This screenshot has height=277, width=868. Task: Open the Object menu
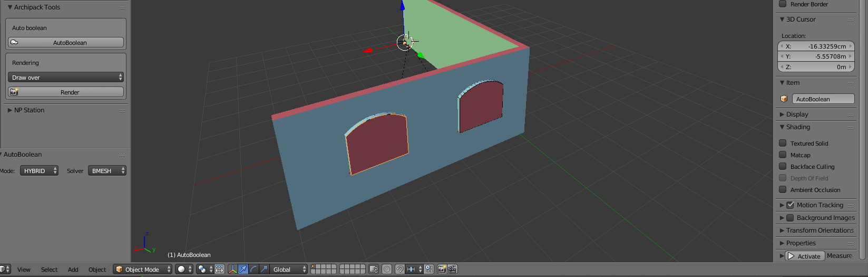coord(97,269)
